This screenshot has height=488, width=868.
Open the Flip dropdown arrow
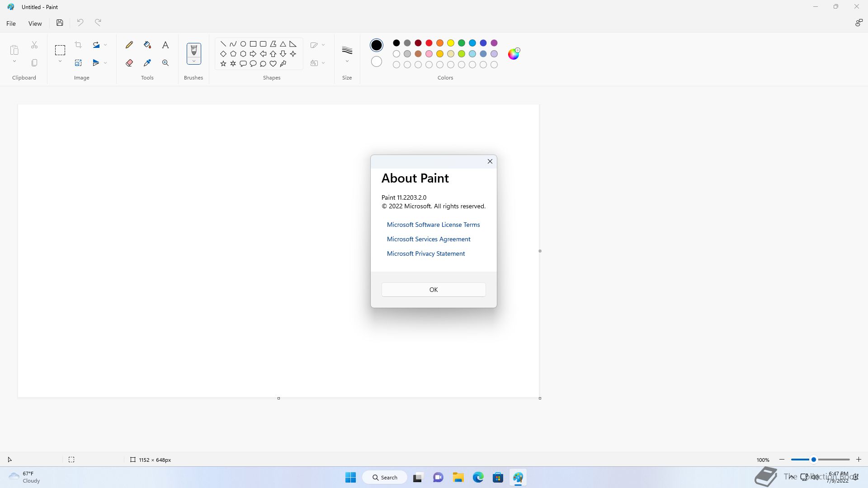click(105, 63)
